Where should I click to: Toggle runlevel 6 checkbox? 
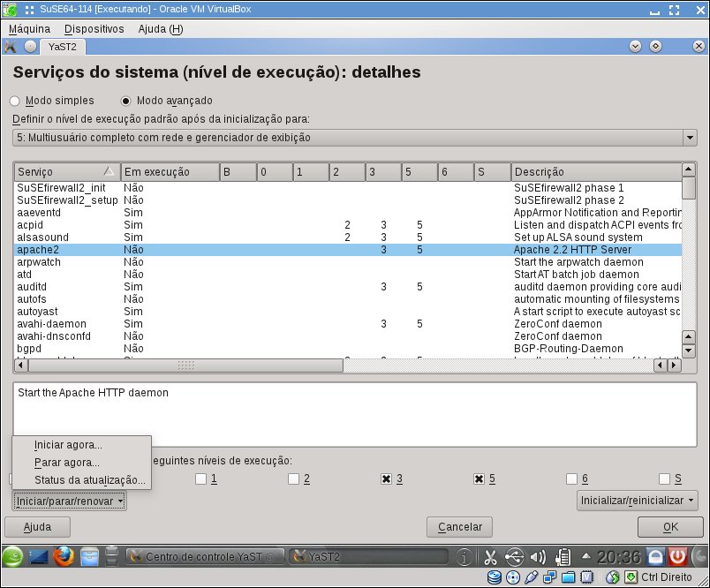coord(572,479)
